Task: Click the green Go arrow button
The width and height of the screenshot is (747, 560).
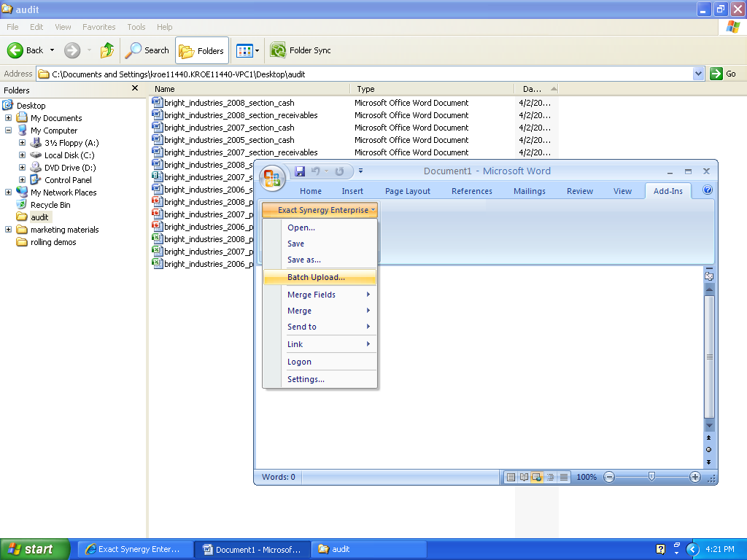Action: click(x=716, y=74)
